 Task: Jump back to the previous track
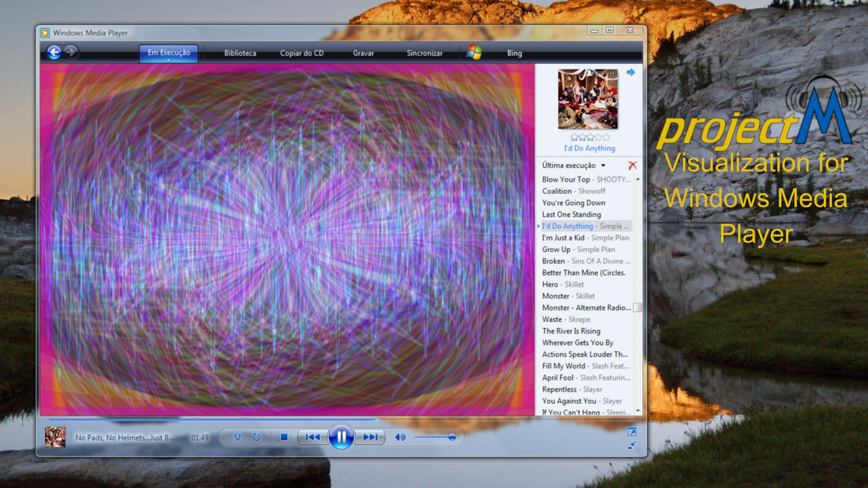(313, 437)
